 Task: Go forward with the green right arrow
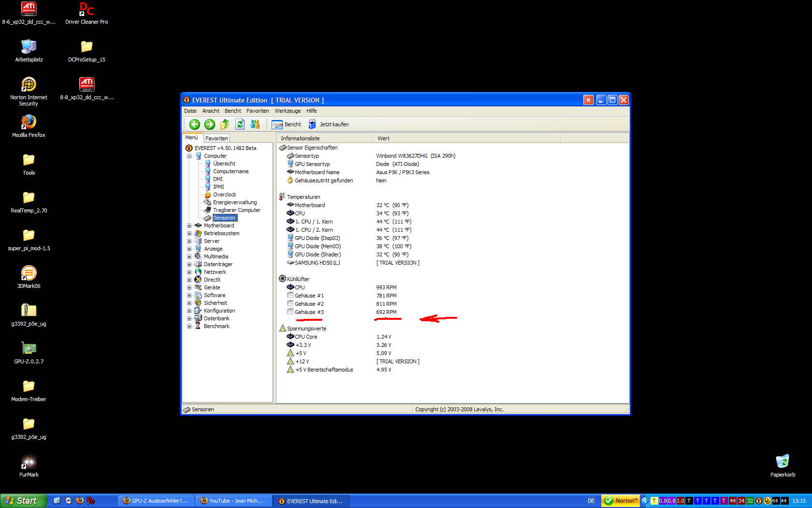(x=210, y=124)
